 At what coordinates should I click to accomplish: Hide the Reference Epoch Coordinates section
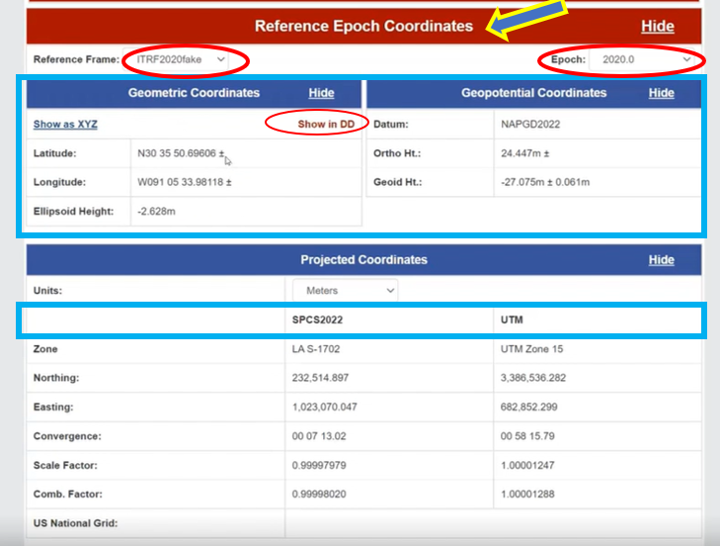(x=657, y=26)
